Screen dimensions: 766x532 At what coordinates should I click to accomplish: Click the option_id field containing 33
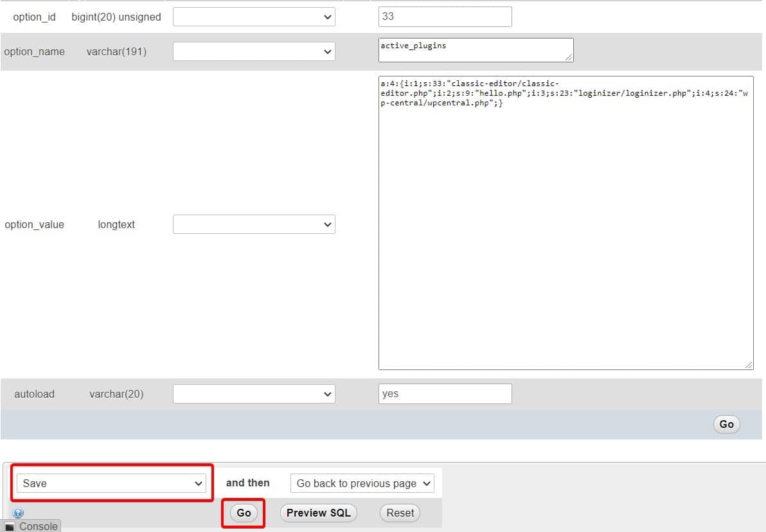click(x=445, y=17)
